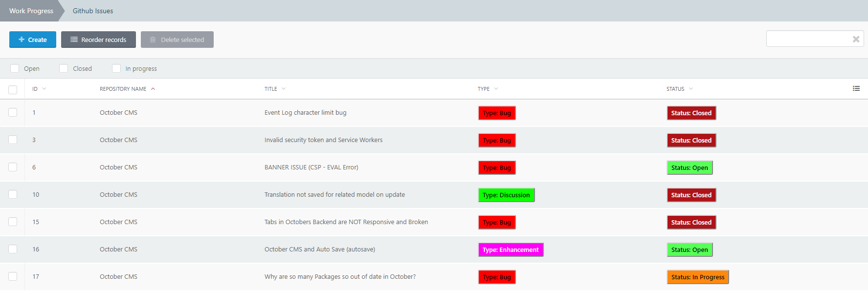Screen dimensions: 868x291
Task: Click 'Status: Open' badge in issue 16 row
Action: [x=690, y=249]
